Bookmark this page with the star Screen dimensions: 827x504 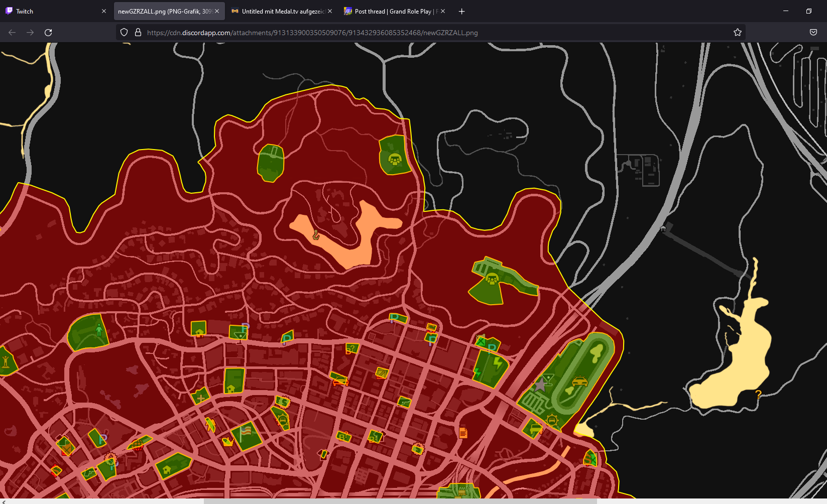coord(738,32)
